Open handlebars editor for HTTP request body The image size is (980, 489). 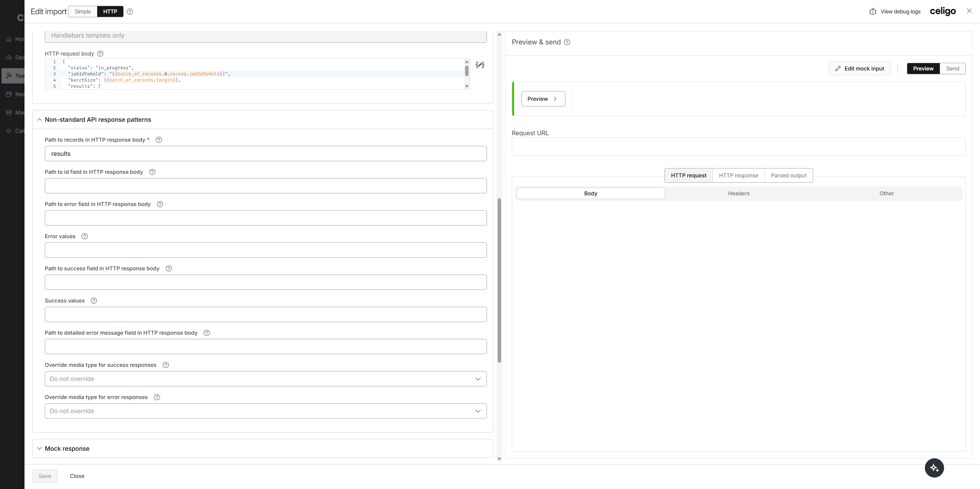(480, 65)
